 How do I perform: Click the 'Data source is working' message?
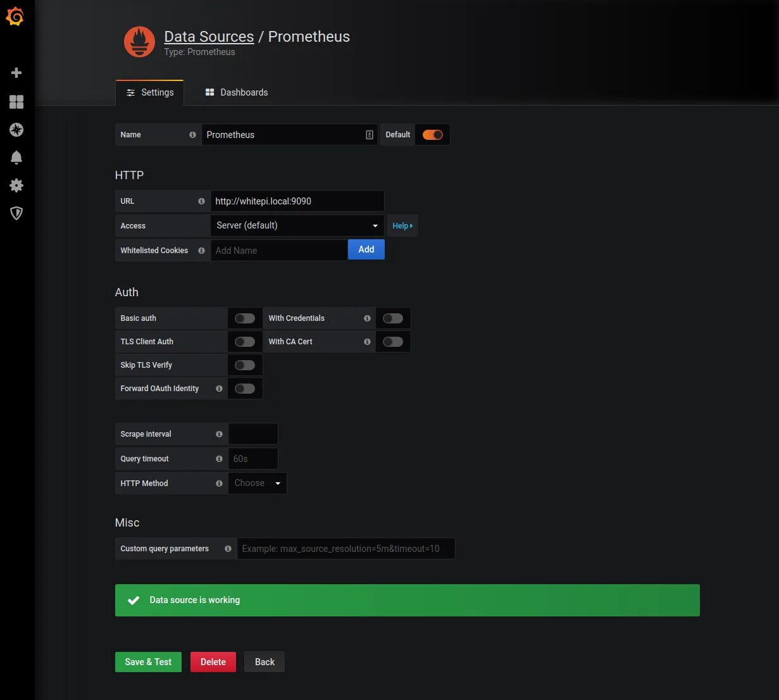coord(195,600)
